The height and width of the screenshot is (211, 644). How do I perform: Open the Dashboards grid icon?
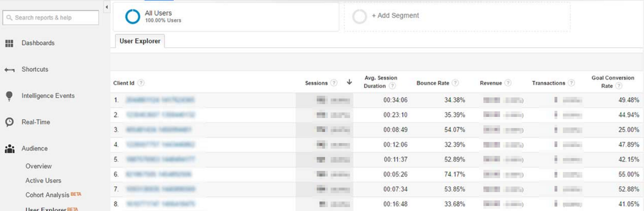9,43
